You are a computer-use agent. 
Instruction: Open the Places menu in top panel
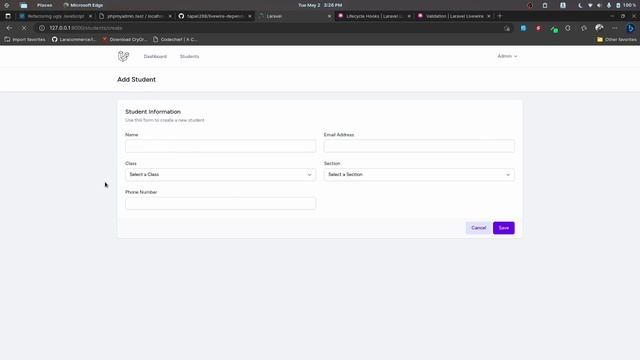[44, 5]
